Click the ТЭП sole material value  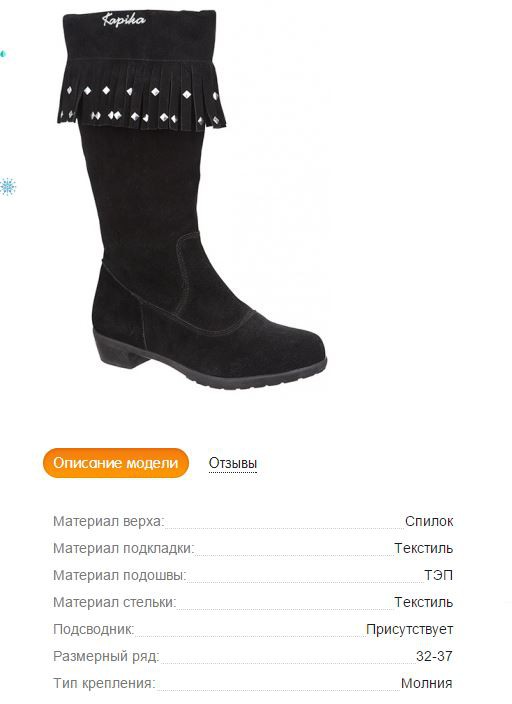[438, 575]
